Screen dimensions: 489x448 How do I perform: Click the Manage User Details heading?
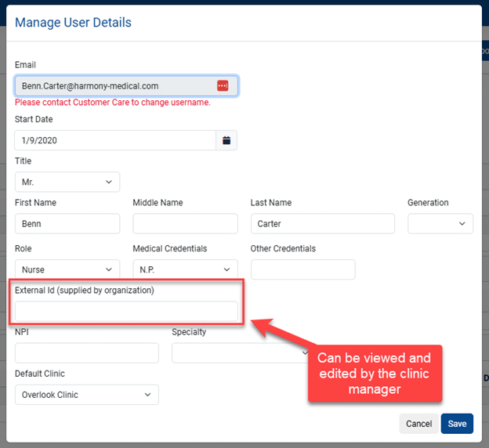(74, 23)
